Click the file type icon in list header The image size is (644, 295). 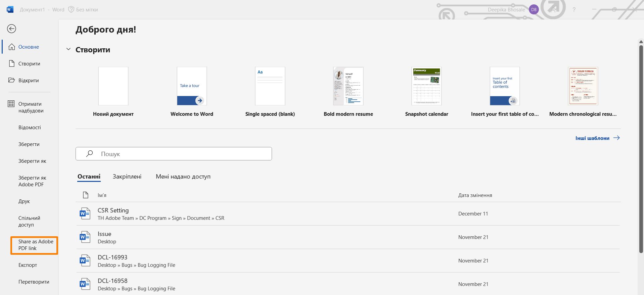[x=86, y=195]
